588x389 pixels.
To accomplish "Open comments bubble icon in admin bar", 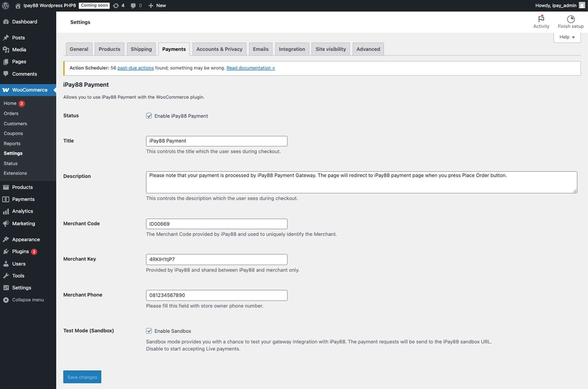I will [133, 5].
